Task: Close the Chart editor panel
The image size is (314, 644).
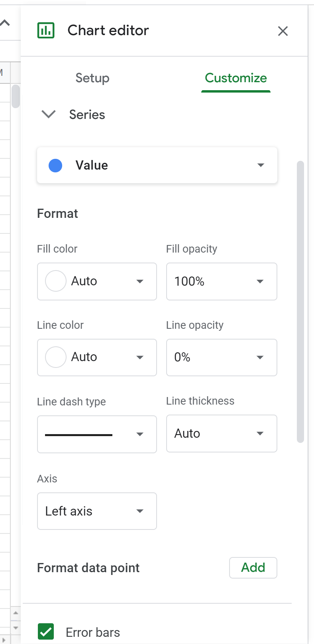Action: [x=283, y=31]
